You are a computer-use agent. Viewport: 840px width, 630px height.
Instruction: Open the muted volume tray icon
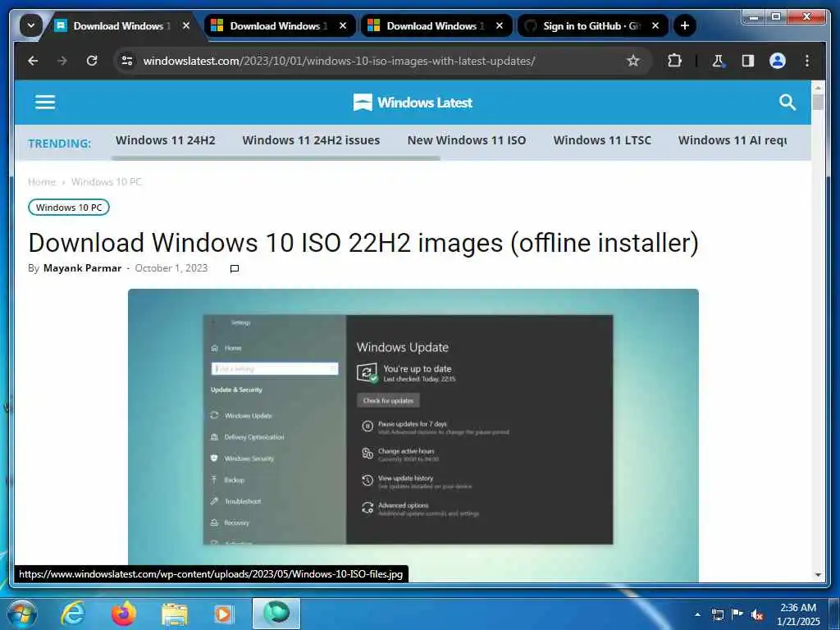click(x=757, y=614)
